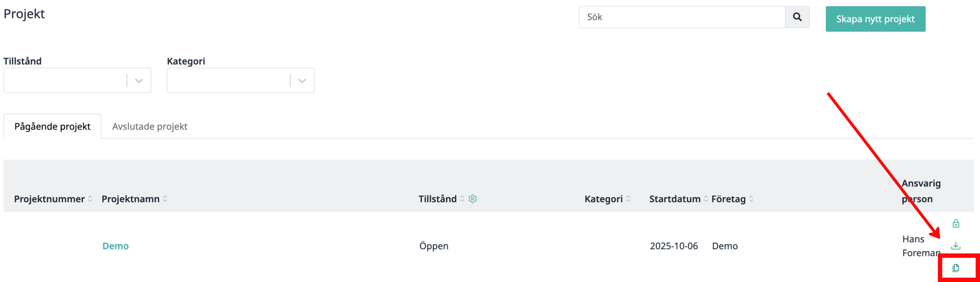Screen dimensions: 980x282
Task: Expand the Tillstånd filter dropdown chevron
Action: [x=139, y=81]
